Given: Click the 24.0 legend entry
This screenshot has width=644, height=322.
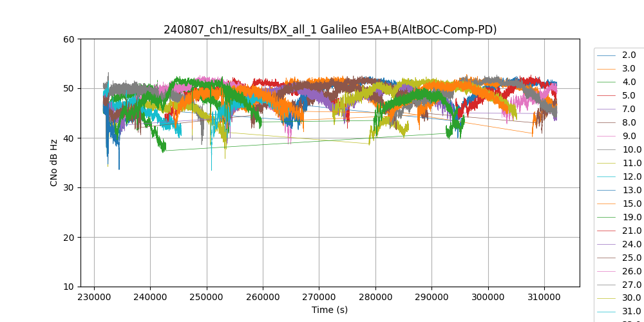Looking at the screenshot, I should tap(629, 244).
